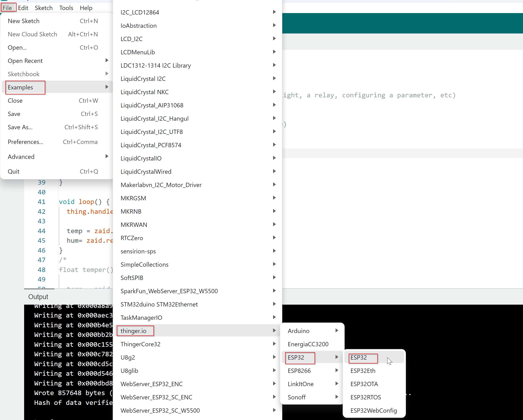Open SparkFun_WebServer_ESP32_W5500 examples
The image size is (523, 420).
(x=197, y=291)
